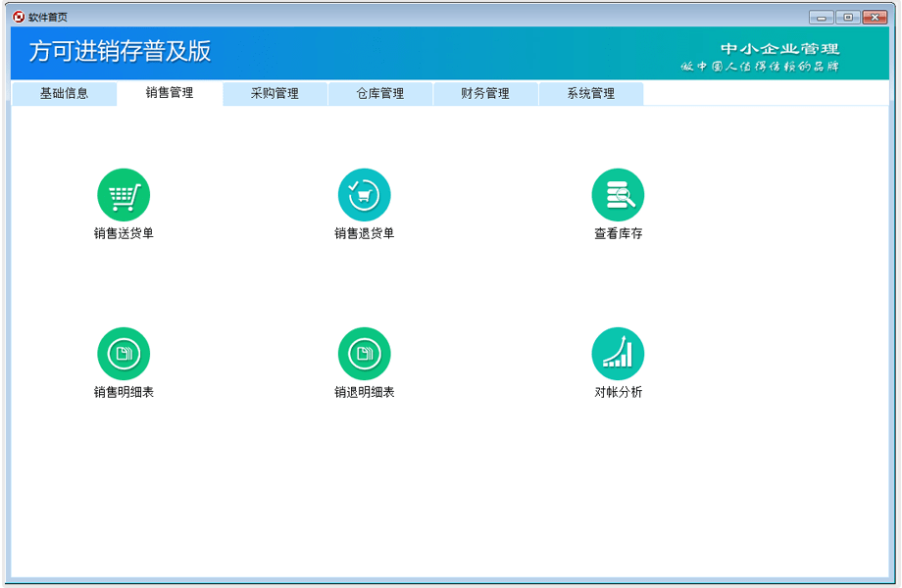Open the 销售明细表 report icon
Image resolution: width=902 pixels, height=588 pixels.
124,354
